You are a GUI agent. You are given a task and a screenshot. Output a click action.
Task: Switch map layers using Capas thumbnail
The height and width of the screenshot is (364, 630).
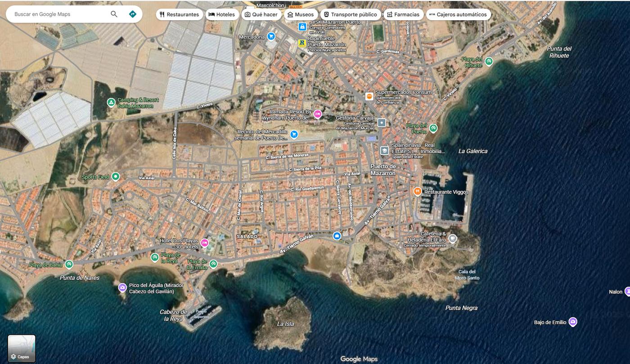tap(22, 348)
